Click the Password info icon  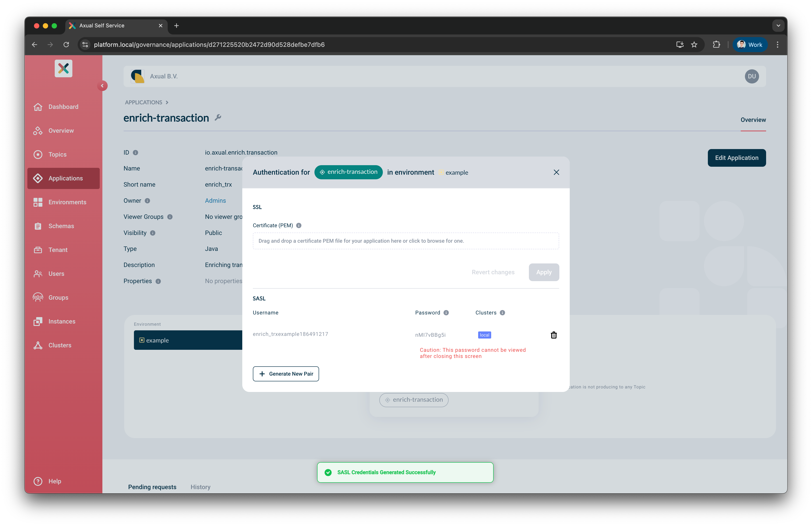(446, 313)
